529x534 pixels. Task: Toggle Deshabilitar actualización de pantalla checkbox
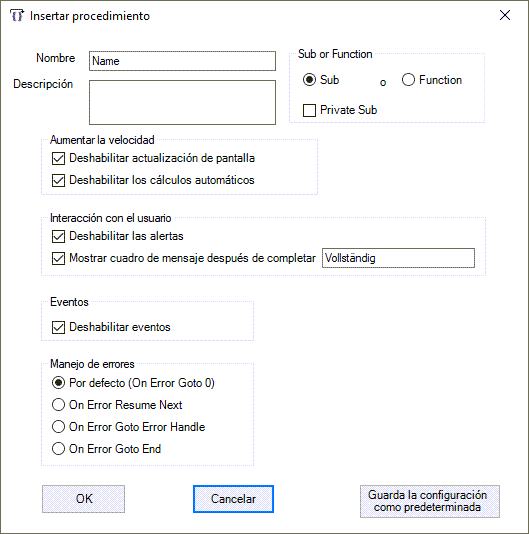(x=58, y=159)
